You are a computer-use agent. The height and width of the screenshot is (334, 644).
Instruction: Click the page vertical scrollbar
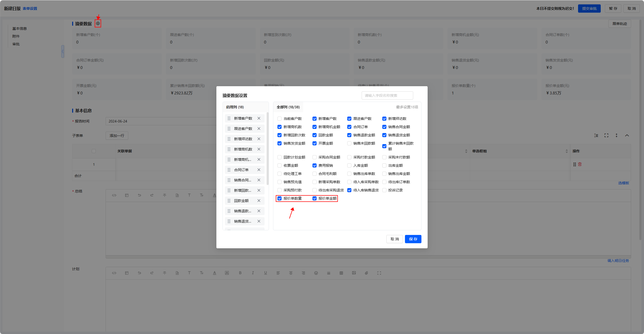click(640, 130)
